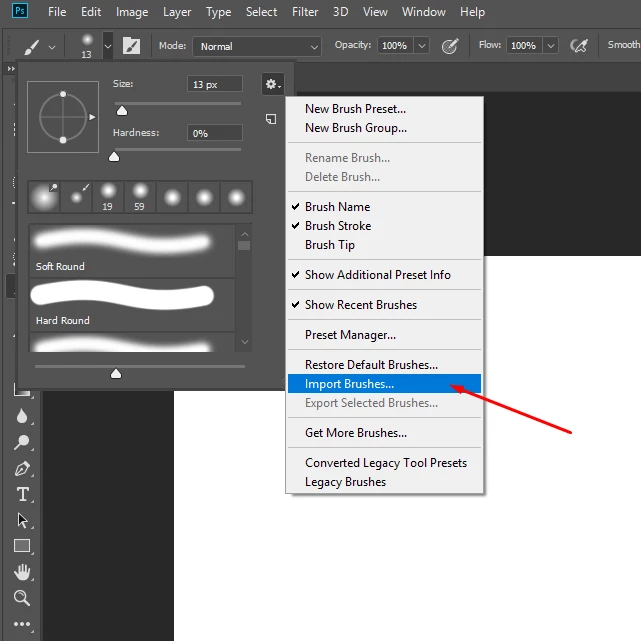This screenshot has height=641, width=641.
Task: Choose Import Brushes menu entry
Action: pos(384,384)
